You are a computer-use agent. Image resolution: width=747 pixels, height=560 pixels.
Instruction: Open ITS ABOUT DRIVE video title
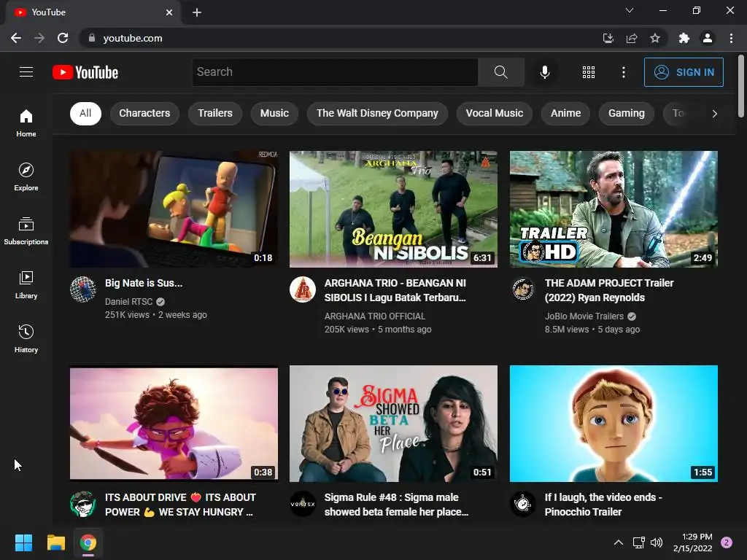pos(180,505)
